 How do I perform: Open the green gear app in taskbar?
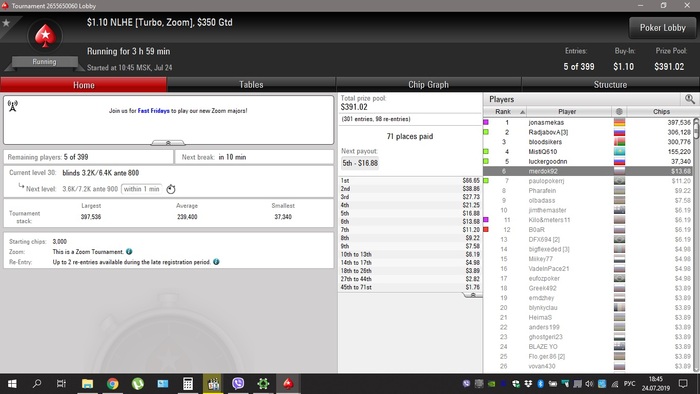263,384
